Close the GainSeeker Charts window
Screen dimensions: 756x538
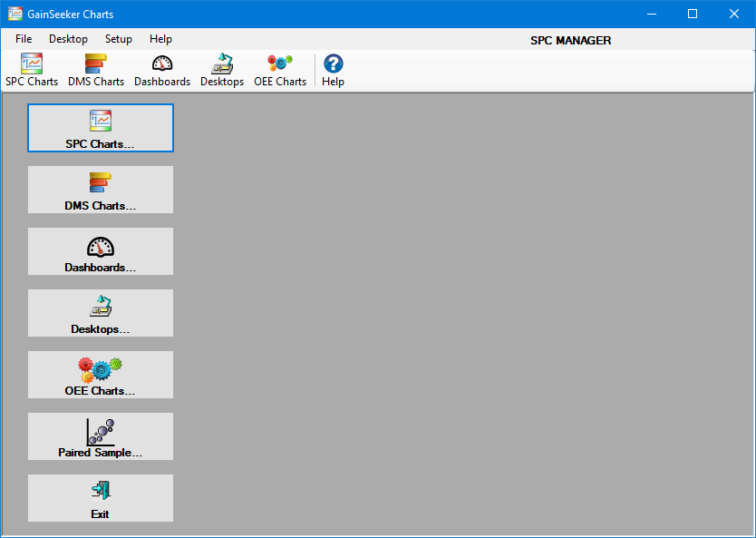(x=734, y=14)
